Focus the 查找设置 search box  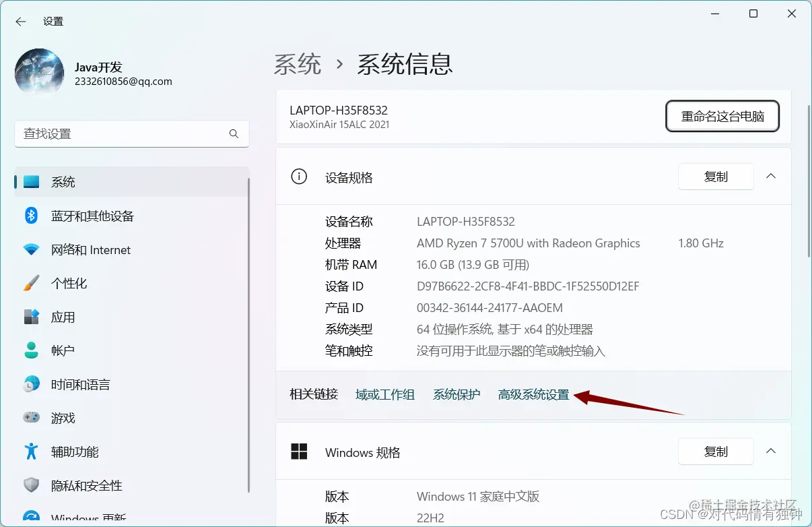(132, 134)
